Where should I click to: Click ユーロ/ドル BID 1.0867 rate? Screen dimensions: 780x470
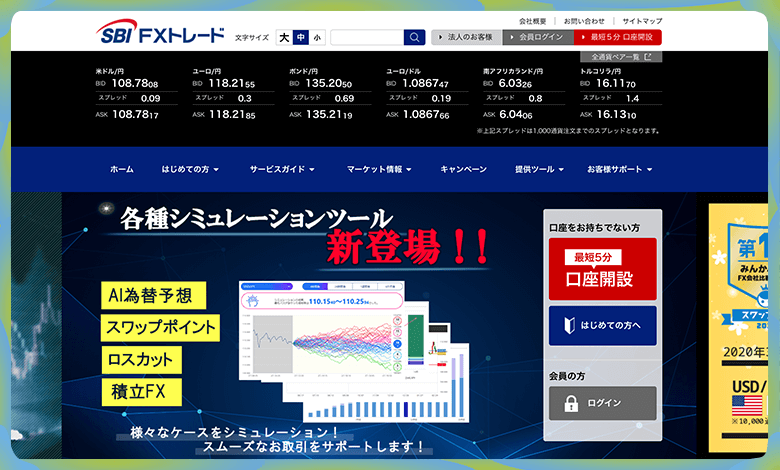[x=425, y=84]
